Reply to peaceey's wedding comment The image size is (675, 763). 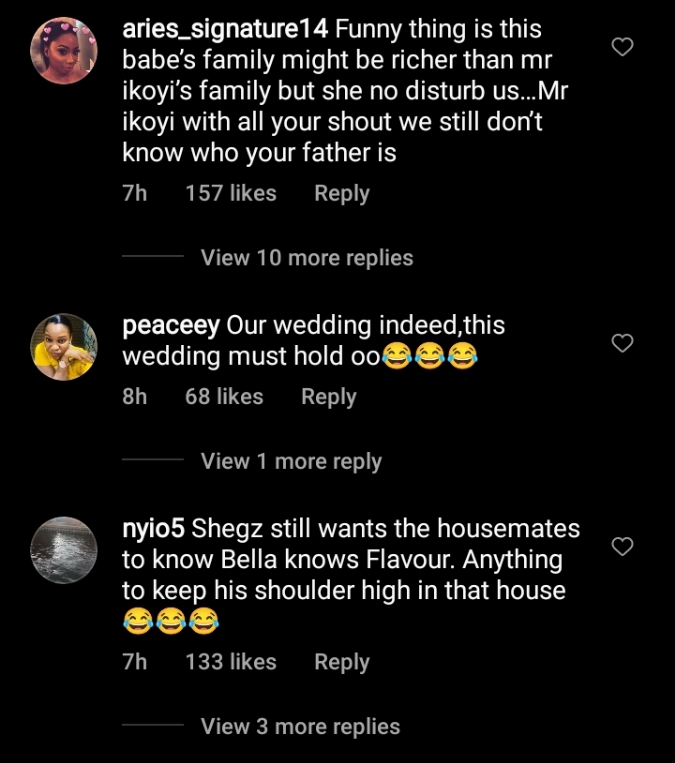tap(329, 397)
